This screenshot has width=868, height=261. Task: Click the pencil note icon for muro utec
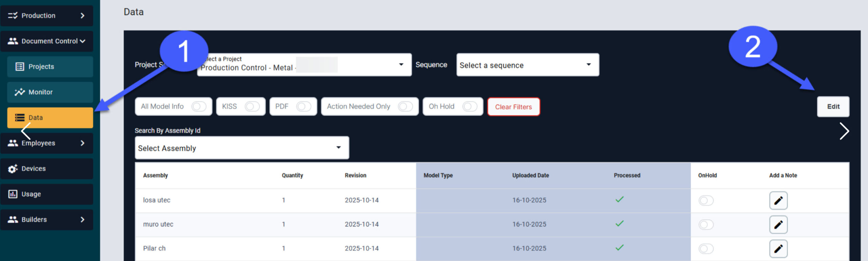point(778,224)
